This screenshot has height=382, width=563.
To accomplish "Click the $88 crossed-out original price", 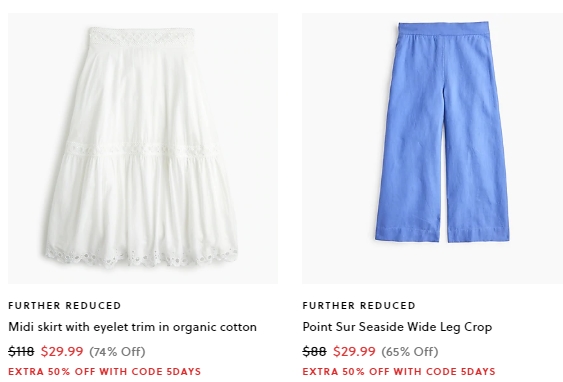I will [315, 351].
